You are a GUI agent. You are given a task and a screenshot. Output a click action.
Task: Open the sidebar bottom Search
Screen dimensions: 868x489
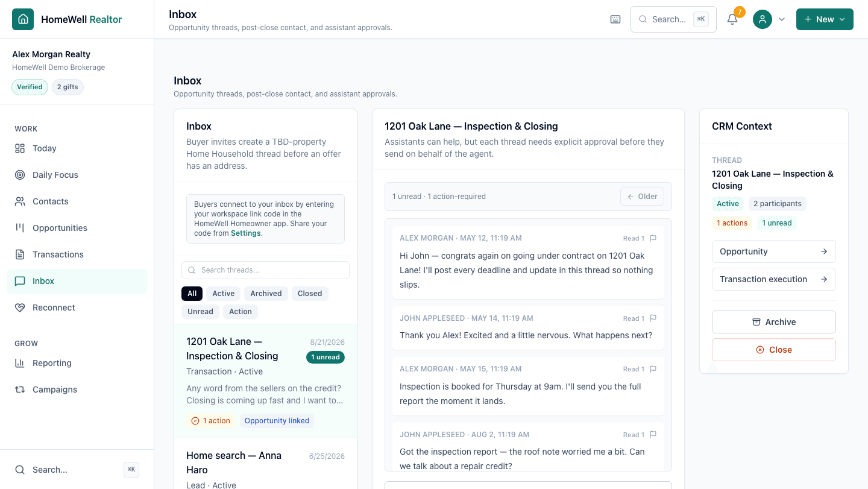click(77, 470)
